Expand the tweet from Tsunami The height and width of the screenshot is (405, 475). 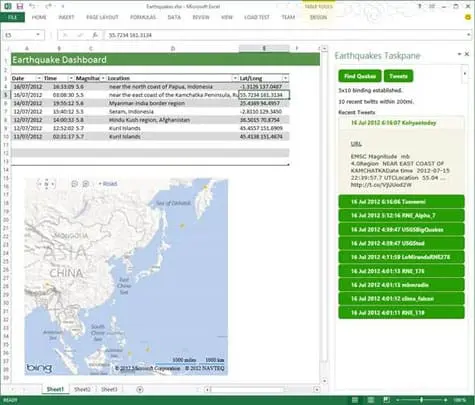coord(401,202)
